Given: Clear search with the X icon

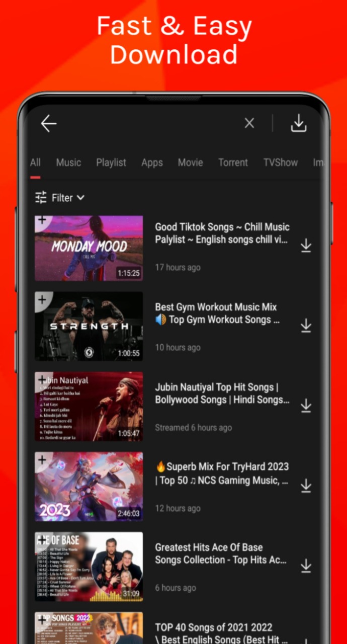Looking at the screenshot, I should pos(249,123).
